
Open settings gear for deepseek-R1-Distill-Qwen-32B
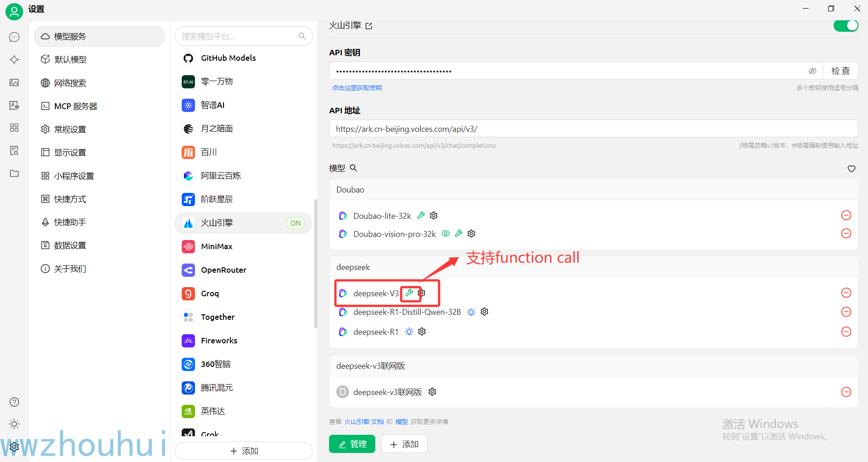(x=485, y=312)
